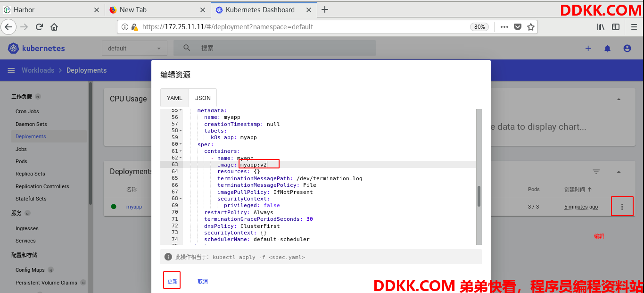Open the browser home page
This screenshot has height=293, width=644.
click(54, 27)
